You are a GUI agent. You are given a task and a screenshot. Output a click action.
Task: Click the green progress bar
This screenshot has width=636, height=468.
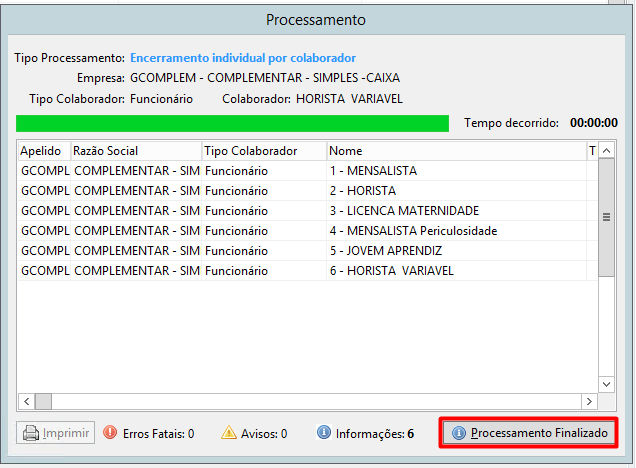click(x=232, y=123)
